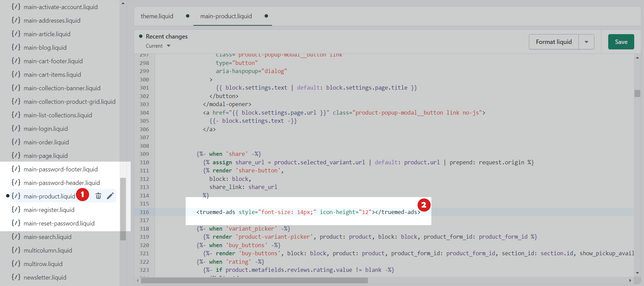Click the closing modal-opener tag line
Screen dimensions: 644x286
[227, 104]
